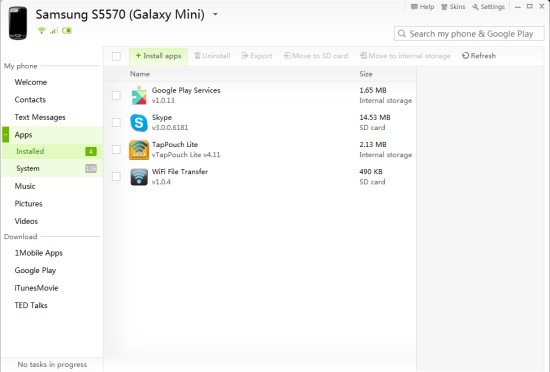Select the WiFi File Transfer name text
Screen dimensions: 550x372
coord(180,171)
